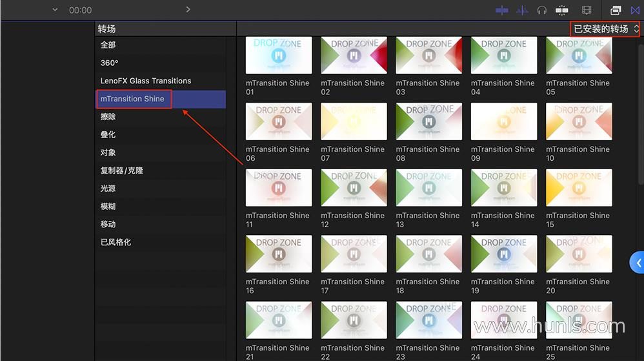Select mTransition Shine 18 thumbnail
The width and height of the screenshot is (644, 361).
(x=428, y=254)
